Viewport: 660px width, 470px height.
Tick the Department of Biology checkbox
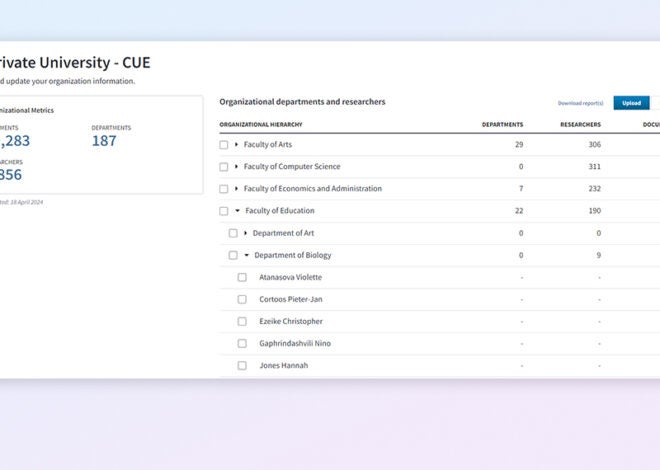(x=233, y=255)
